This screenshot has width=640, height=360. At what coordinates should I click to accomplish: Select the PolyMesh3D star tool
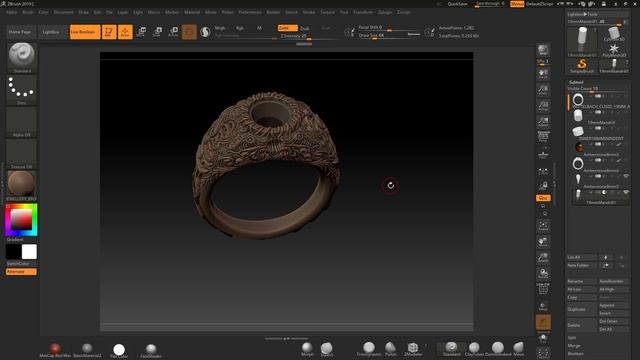point(613,50)
